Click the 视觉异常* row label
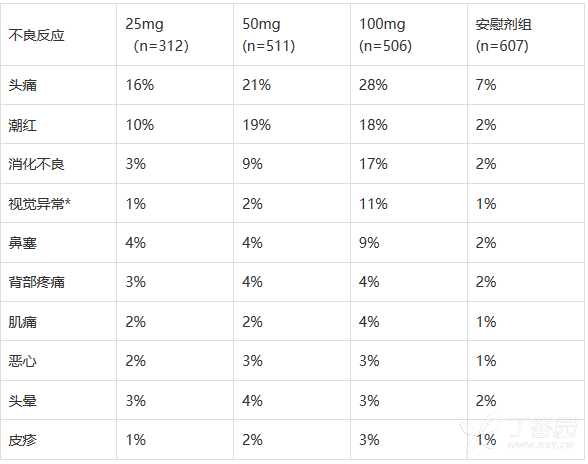This screenshot has height=464, width=588. (x=39, y=204)
